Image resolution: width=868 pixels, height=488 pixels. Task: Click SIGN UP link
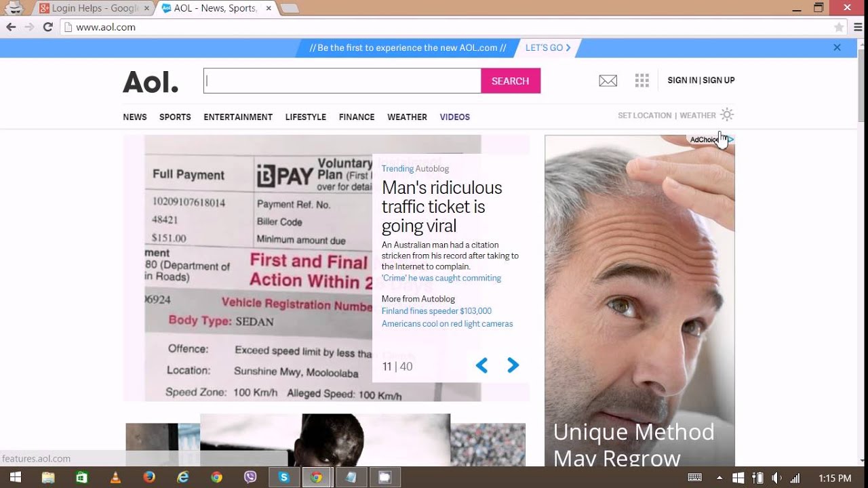719,80
